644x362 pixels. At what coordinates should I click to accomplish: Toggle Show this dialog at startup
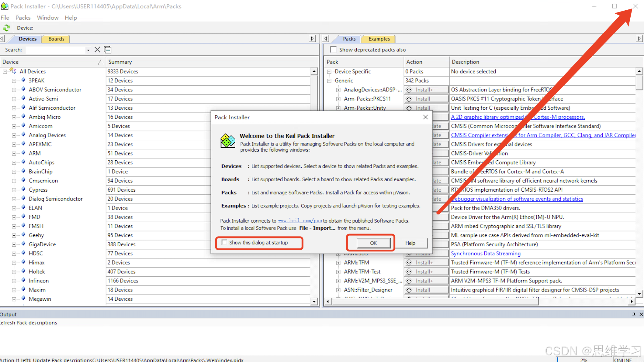coord(224,242)
